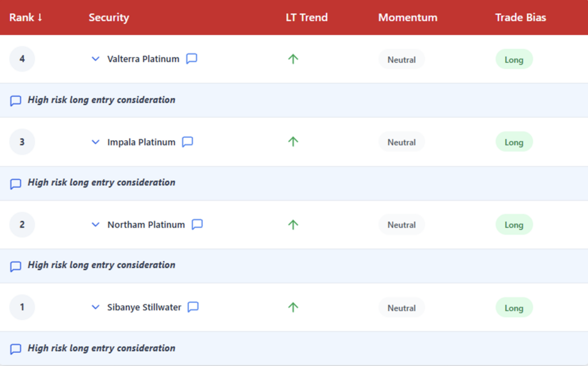Click the note icon in the row below Sibanye Stillwater

[x=16, y=349]
